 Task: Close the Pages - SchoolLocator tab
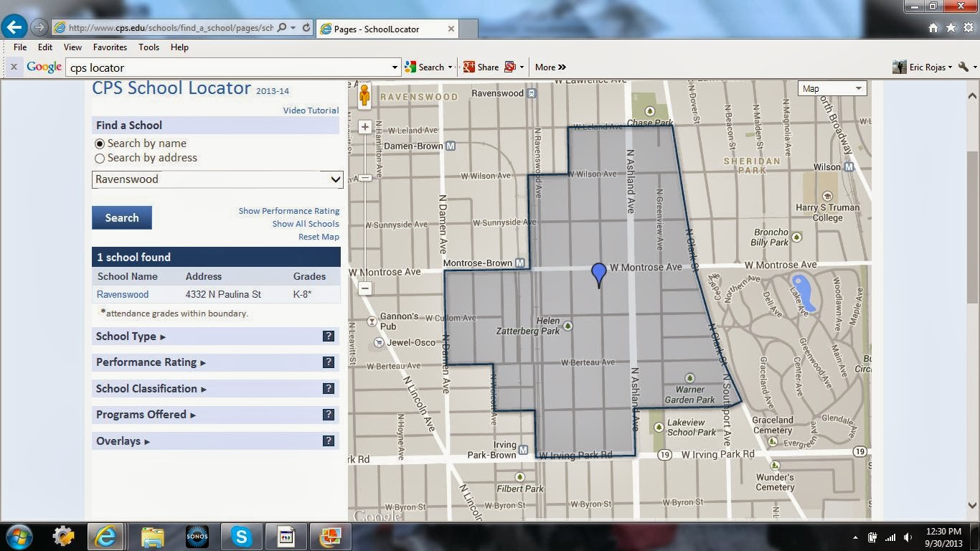pos(451,29)
